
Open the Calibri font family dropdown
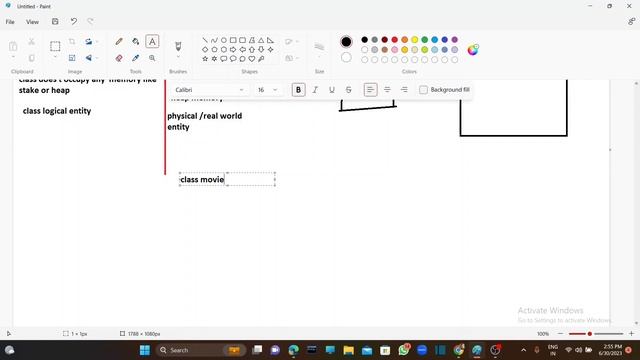point(209,90)
